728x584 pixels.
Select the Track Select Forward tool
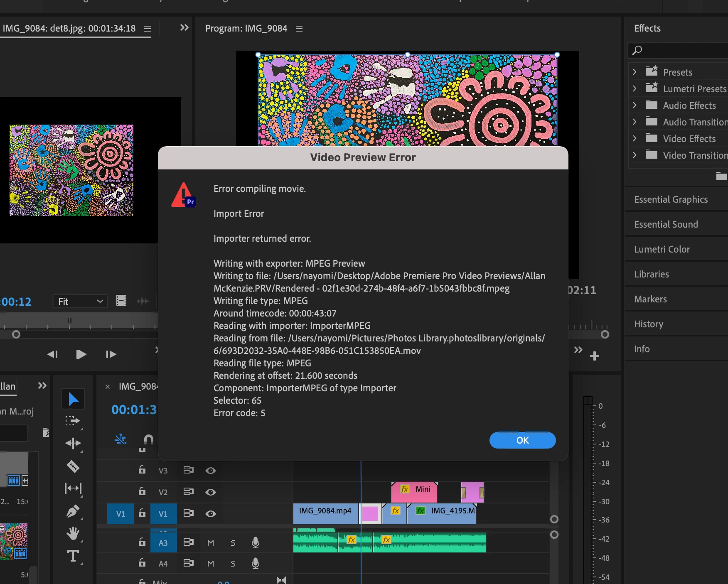73,421
